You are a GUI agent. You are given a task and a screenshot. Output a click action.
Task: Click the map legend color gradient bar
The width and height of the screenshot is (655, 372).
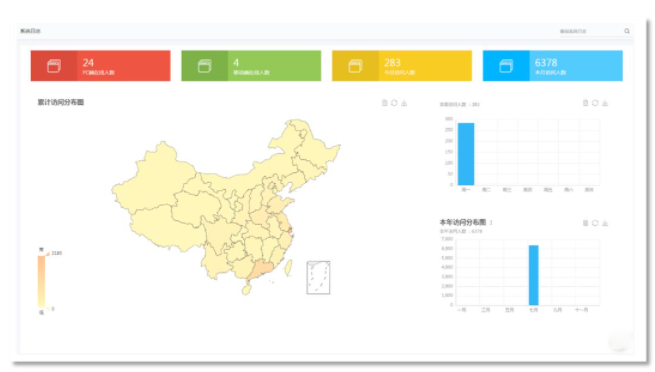tap(41, 281)
